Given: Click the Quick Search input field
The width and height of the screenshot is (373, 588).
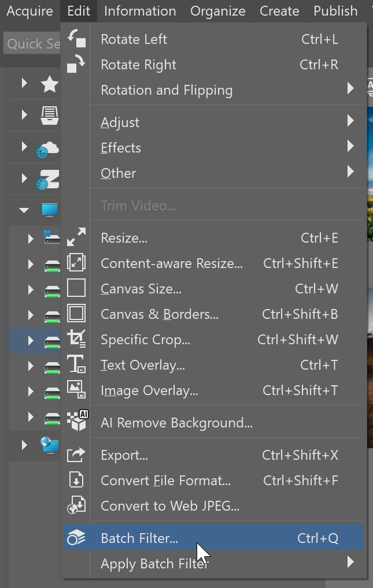Looking at the screenshot, I should click(x=29, y=44).
